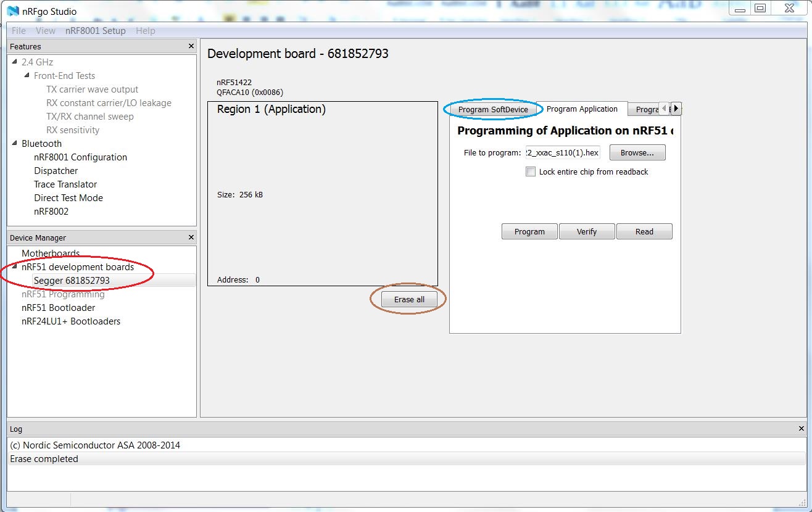812x512 pixels.
Task: Click the Browse... button
Action: click(x=637, y=153)
